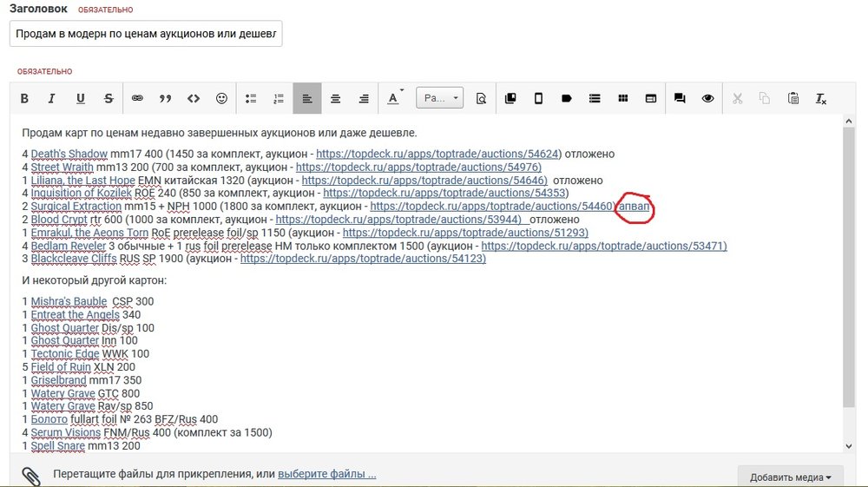The width and height of the screenshot is (868, 487).
Task: Open the text color dropdown
Action: click(395, 99)
